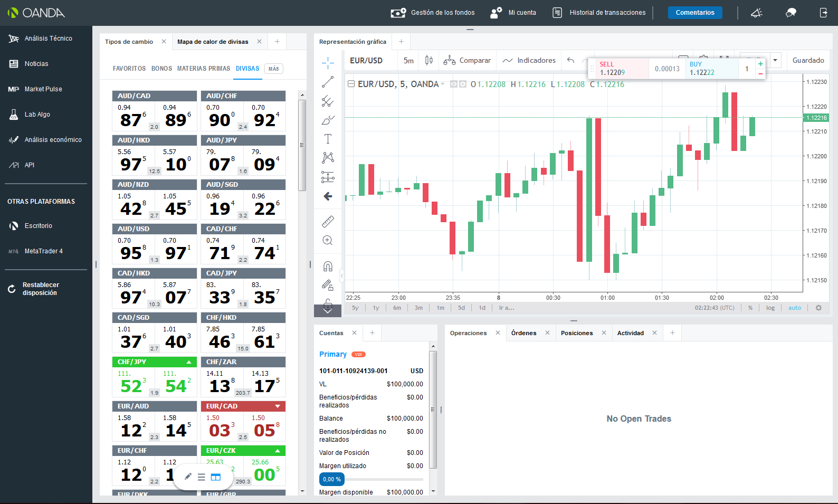Expand the dropdown arrow next to Guardado
Viewport: 838px width, 504px height.
tap(775, 60)
